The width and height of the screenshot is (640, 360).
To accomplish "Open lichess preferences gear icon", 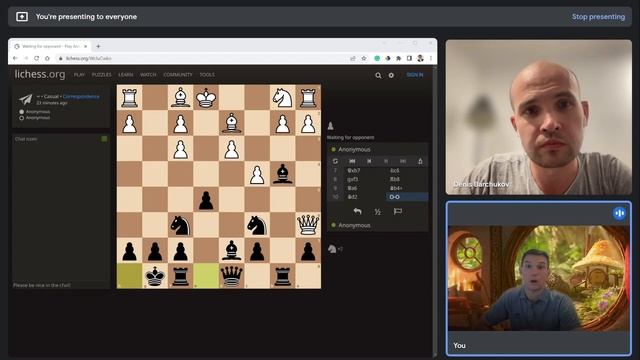I will (391, 75).
